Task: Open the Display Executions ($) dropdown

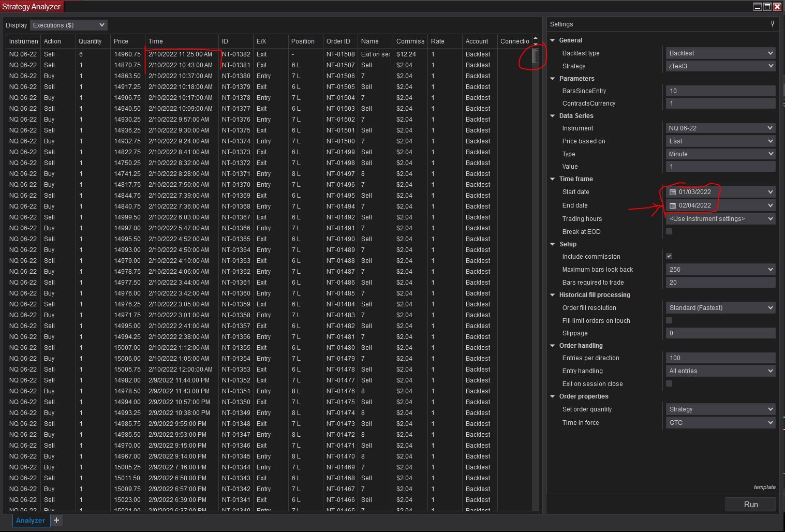Action: [68, 25]
